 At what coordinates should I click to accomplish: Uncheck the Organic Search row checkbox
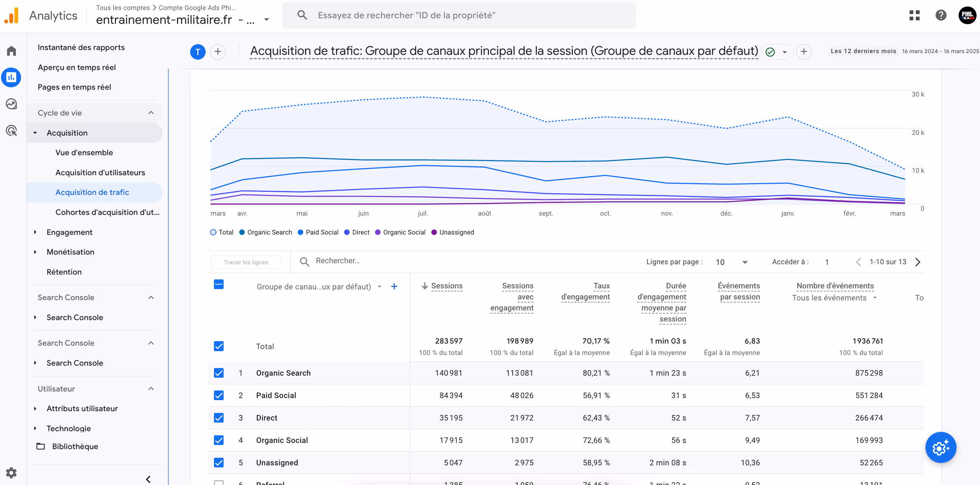tap(219, 373)
